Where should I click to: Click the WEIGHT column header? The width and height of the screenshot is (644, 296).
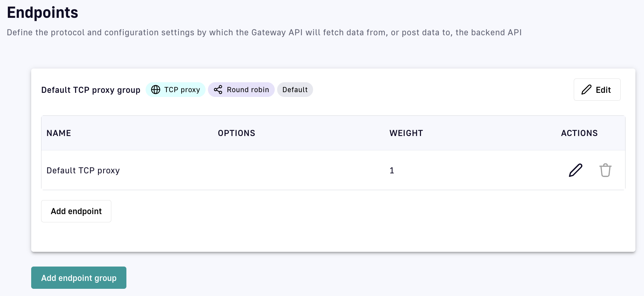point(406,133)
